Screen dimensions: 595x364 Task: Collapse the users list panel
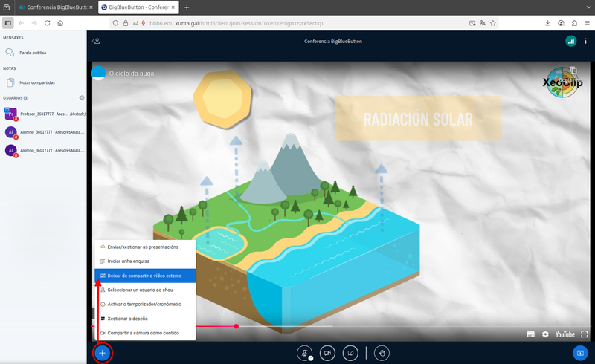click(96, 42)
